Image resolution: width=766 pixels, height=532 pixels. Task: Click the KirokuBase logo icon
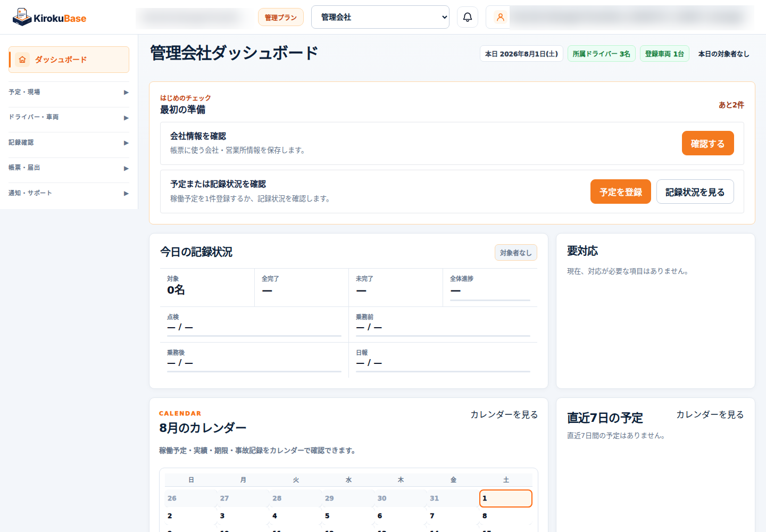22,17
